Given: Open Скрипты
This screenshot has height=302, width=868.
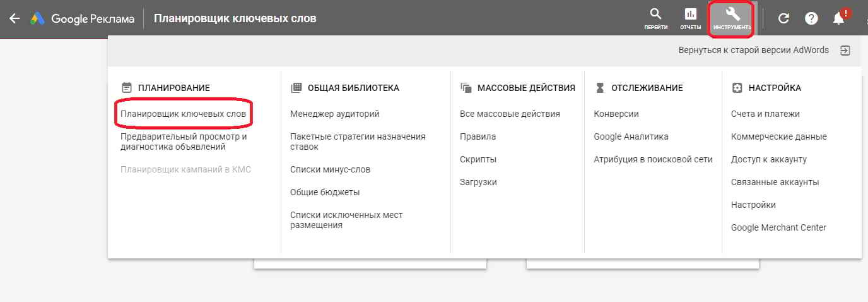Looking at the screenshot, I should [478, 159].
